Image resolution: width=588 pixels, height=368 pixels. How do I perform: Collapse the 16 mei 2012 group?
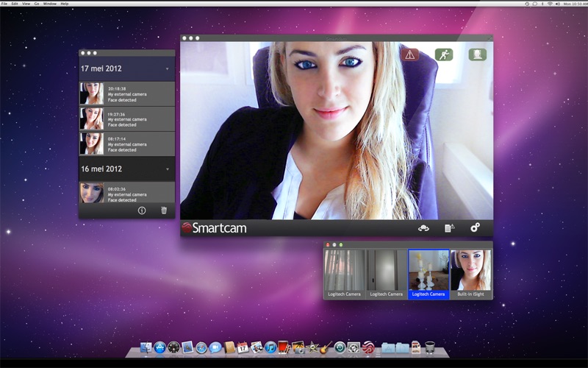click(167, 169)
